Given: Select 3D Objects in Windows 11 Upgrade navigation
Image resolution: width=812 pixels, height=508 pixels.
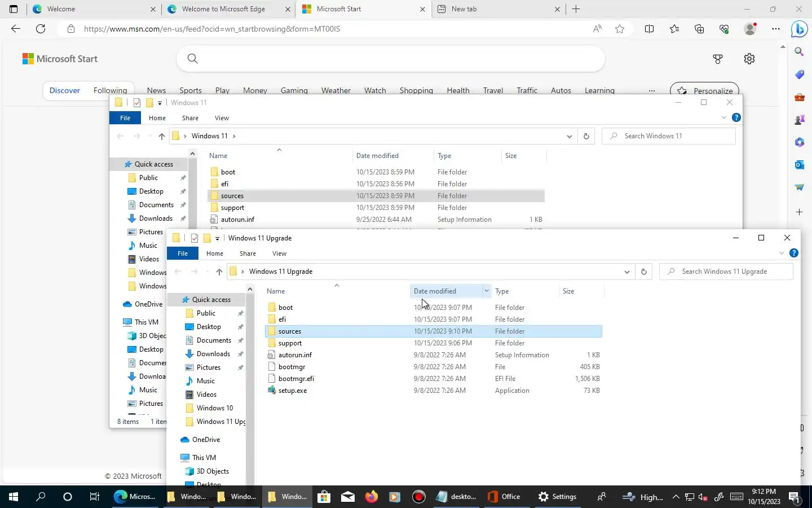Looking at the screenshot, I should click(x=213, y=471).
